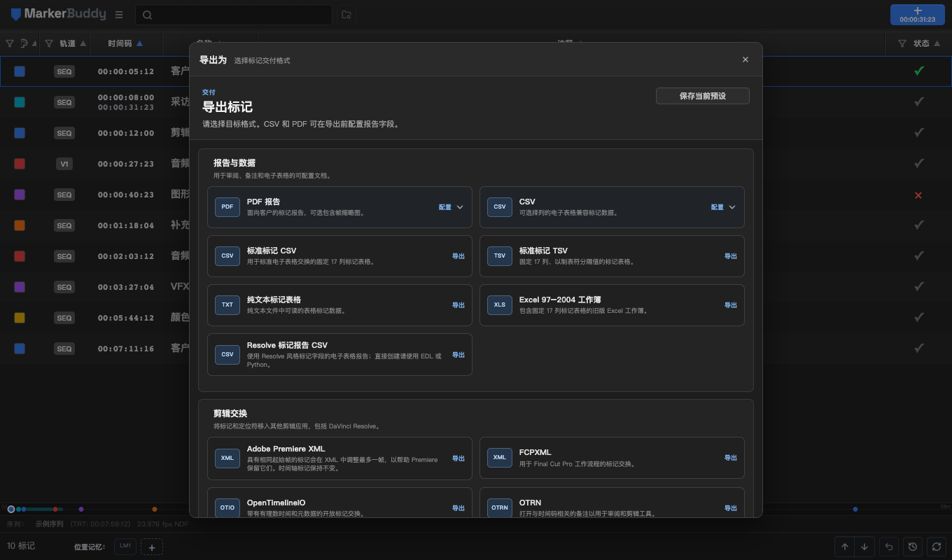Screen dimensions: 952x560
Task: Open the filter funnel next to 轨道
Action: (49, 43)
